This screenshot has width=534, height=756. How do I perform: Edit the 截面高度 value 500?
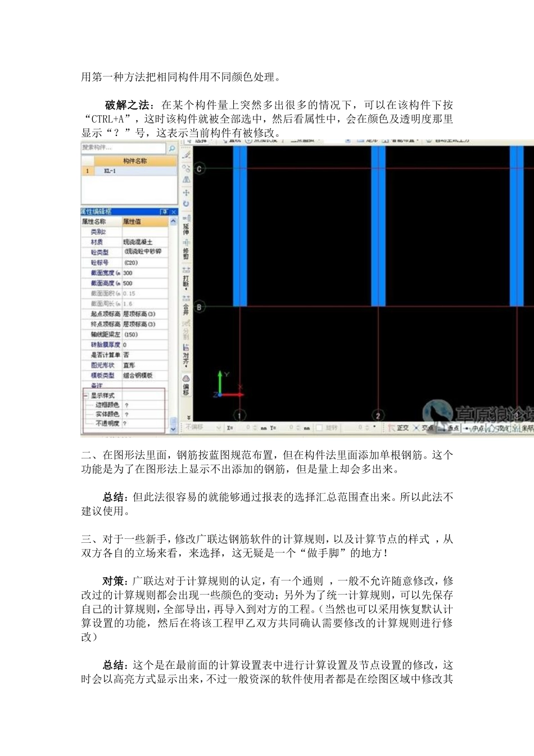coord(145,283)
